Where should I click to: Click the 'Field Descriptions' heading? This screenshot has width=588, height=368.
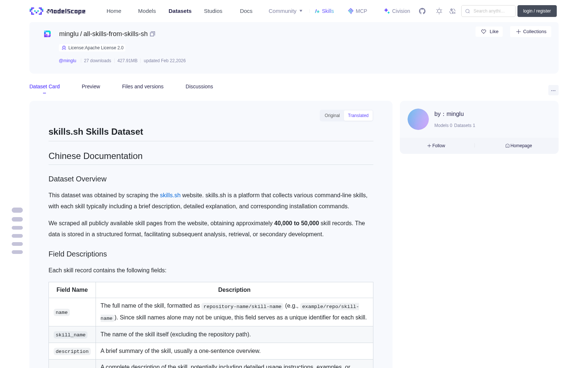(78, 254)
